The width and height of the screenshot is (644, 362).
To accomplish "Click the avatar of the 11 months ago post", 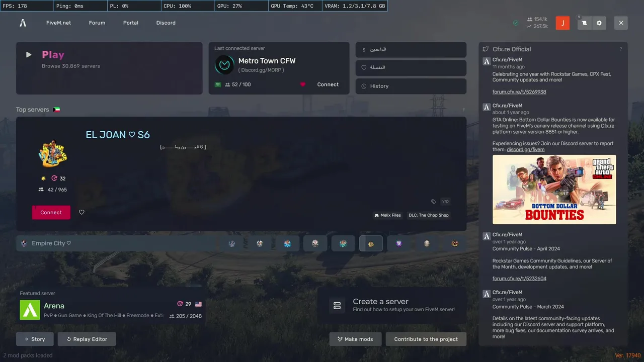I will click(487, 61).
